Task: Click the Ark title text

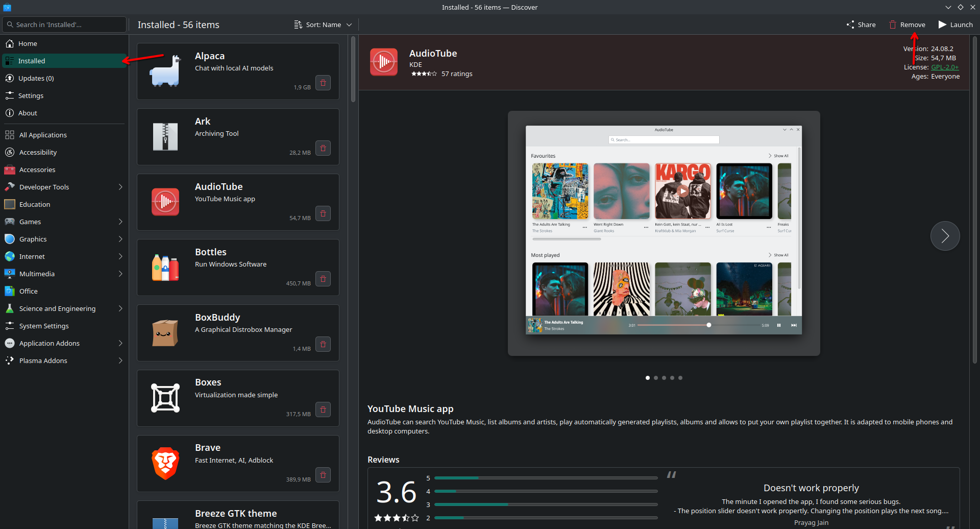Action: point(203,121)
